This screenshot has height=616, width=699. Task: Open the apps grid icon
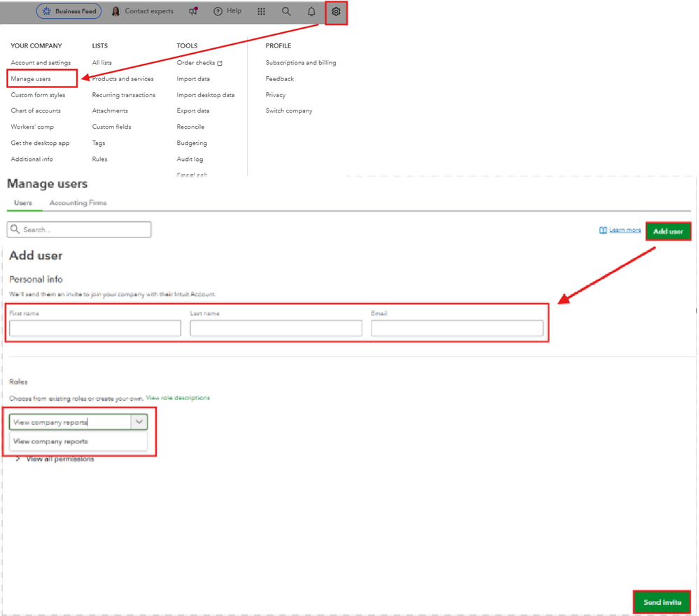tap(261, 12)
